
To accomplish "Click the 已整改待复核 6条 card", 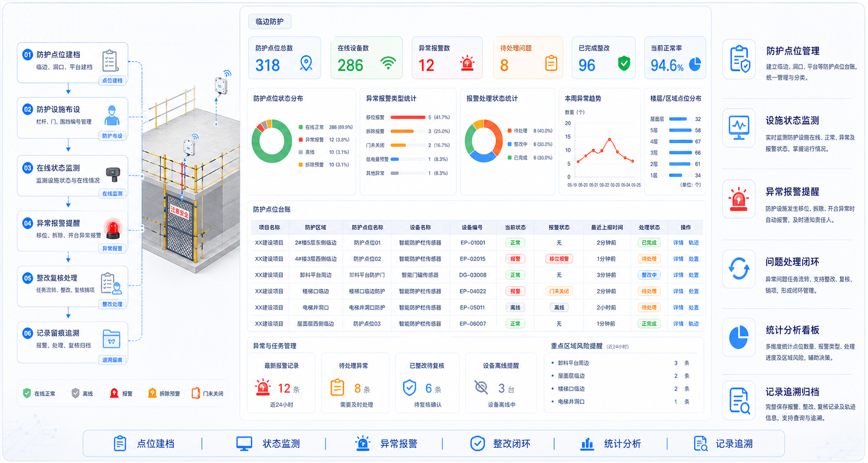I will tap(427, 383).
